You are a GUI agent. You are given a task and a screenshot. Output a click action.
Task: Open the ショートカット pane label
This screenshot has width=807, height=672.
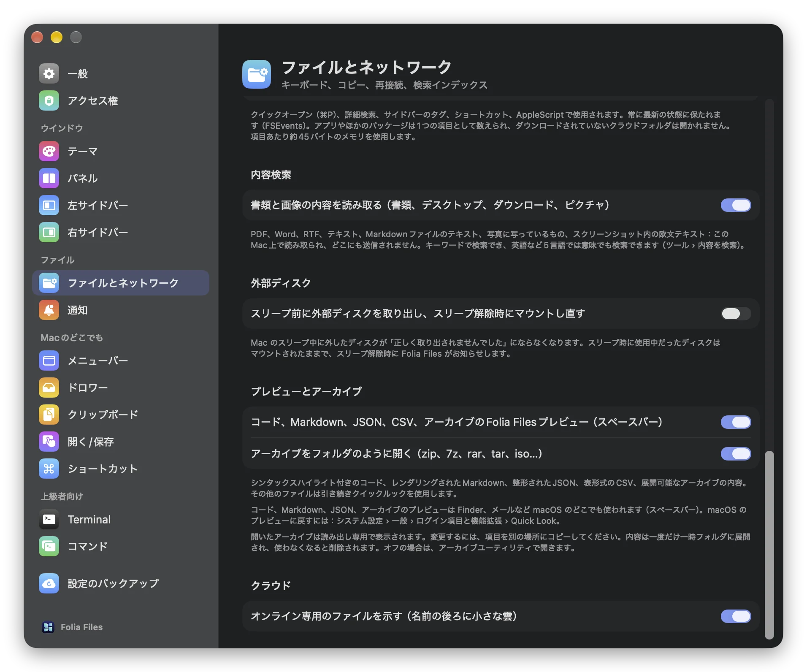click(103, 469)
